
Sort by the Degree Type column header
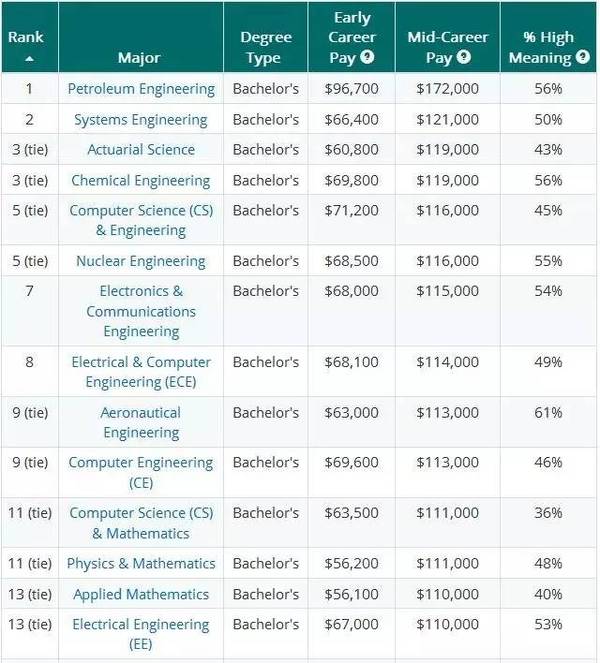click(266, 47)
